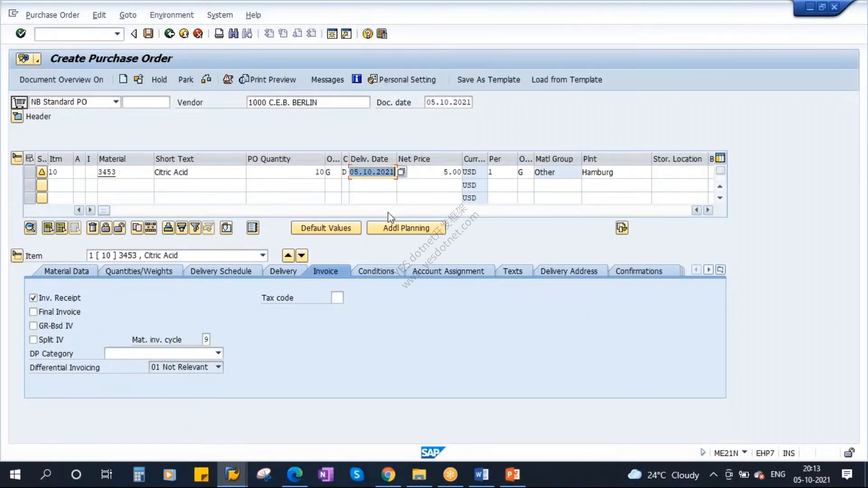Click the table horizontal scroll right arrow at far right
This screenshot has width=868, height=488.
click(x=708, y=210)
